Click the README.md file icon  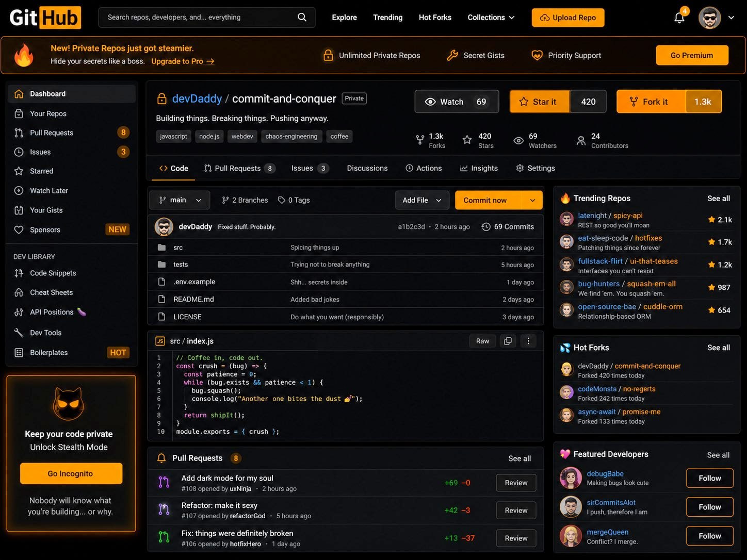pyautogui.click(x=161, y=299)
